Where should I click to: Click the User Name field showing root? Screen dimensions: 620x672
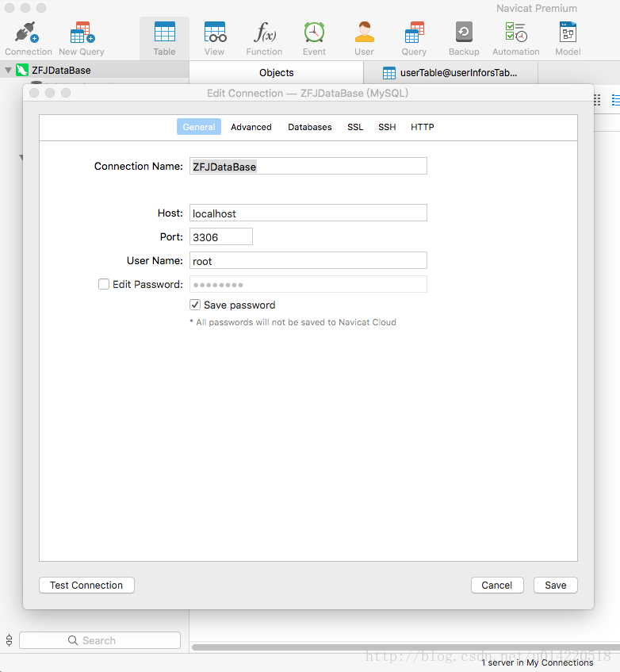(308, 260)
